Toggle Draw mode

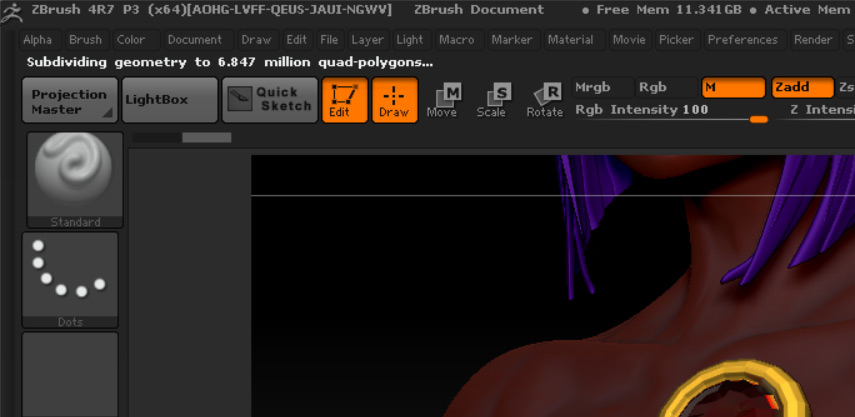(x=395, y=100)
